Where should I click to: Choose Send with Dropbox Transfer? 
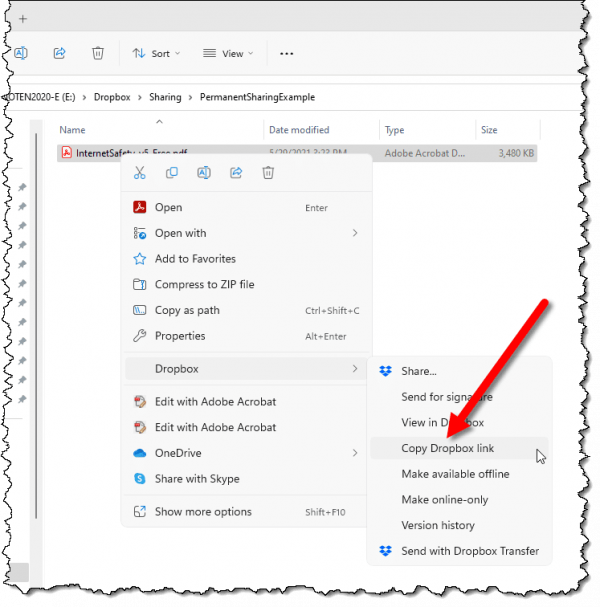pos(459,551)
